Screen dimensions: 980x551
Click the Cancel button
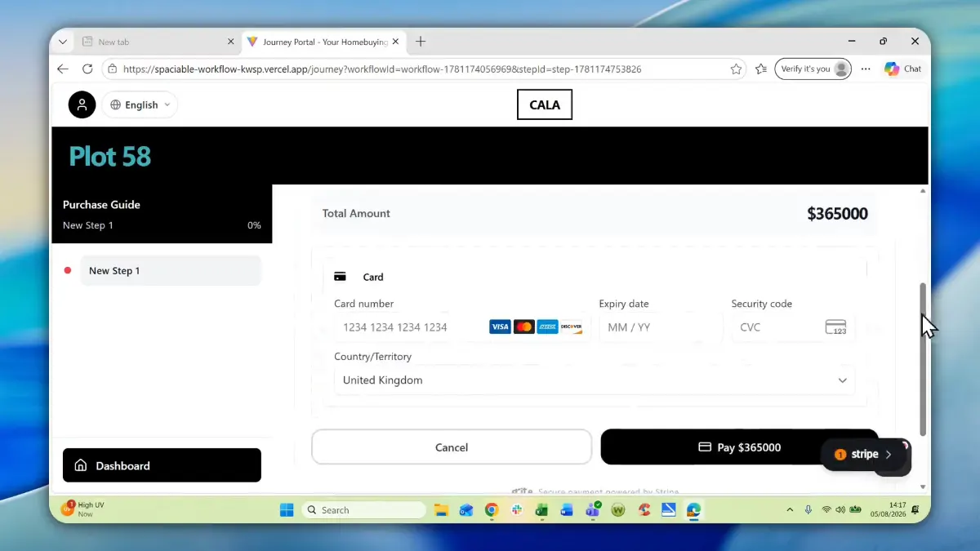[x=452, y=447]
